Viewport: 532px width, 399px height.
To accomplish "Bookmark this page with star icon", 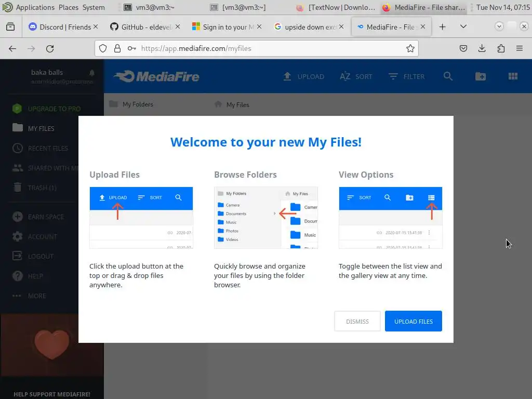I will [410, 48].
